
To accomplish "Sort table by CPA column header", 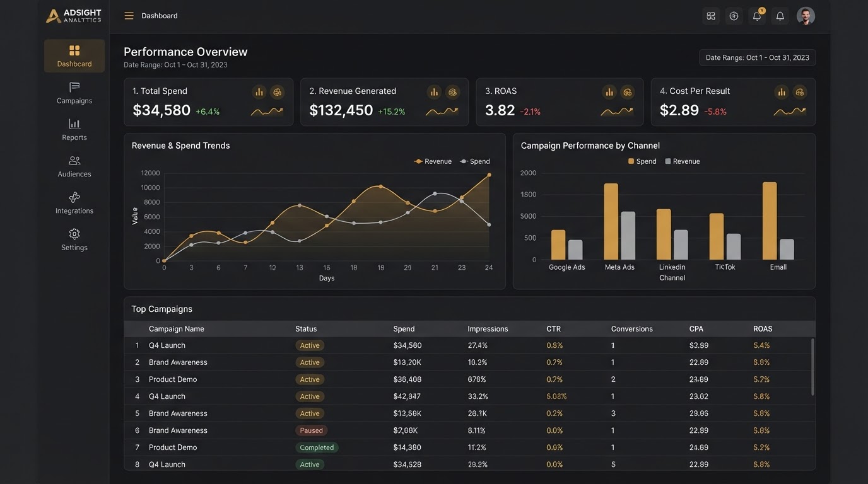I will (x=696, y=329).
